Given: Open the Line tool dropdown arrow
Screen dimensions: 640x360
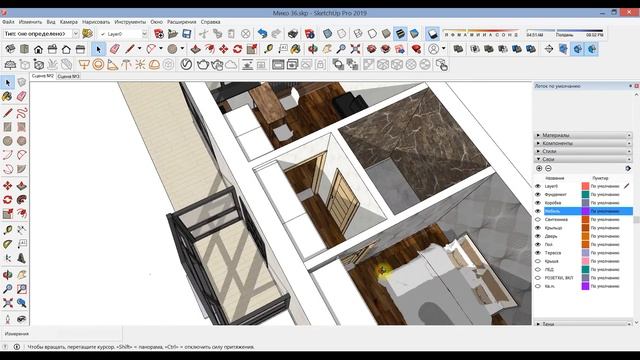Looking at the screenshot, I should (140, 49).
